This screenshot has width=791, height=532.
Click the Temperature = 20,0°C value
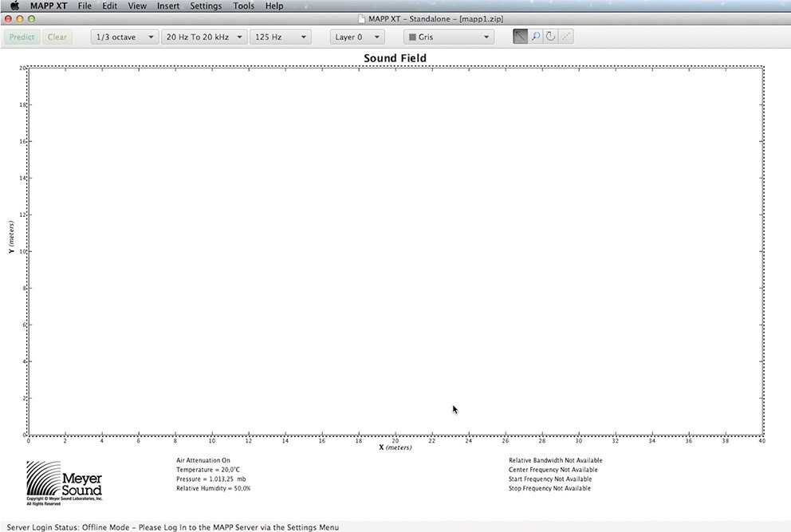click(208, 470)
